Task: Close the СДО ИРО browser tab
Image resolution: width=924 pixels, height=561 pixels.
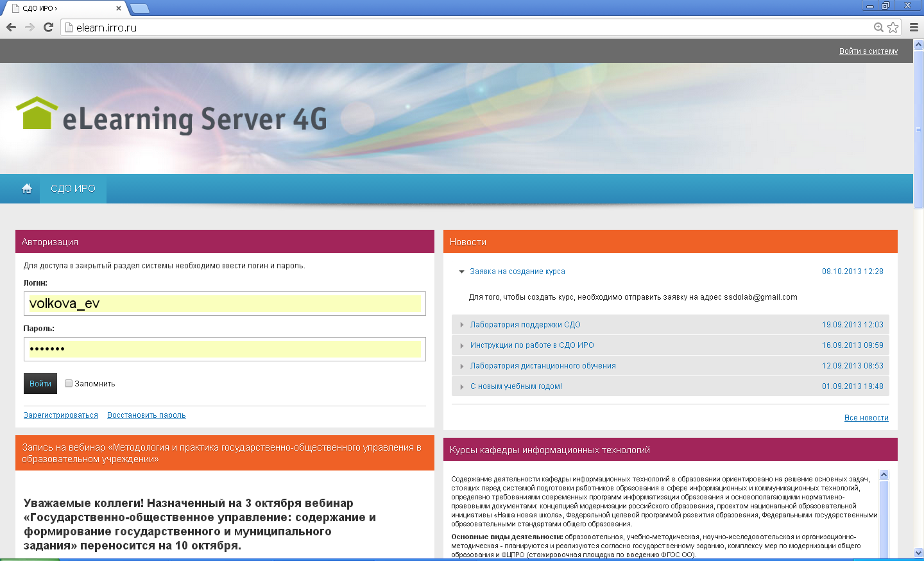Action: pos(119,8)
